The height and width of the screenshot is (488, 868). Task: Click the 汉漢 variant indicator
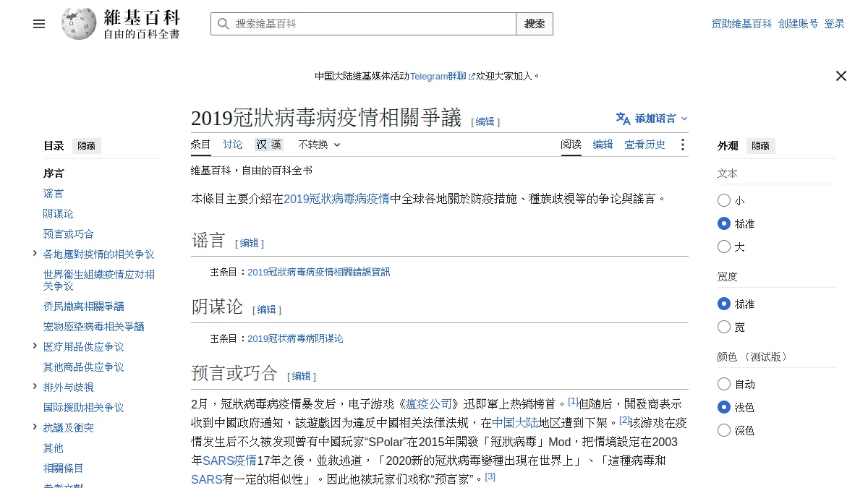click(268, 145)
